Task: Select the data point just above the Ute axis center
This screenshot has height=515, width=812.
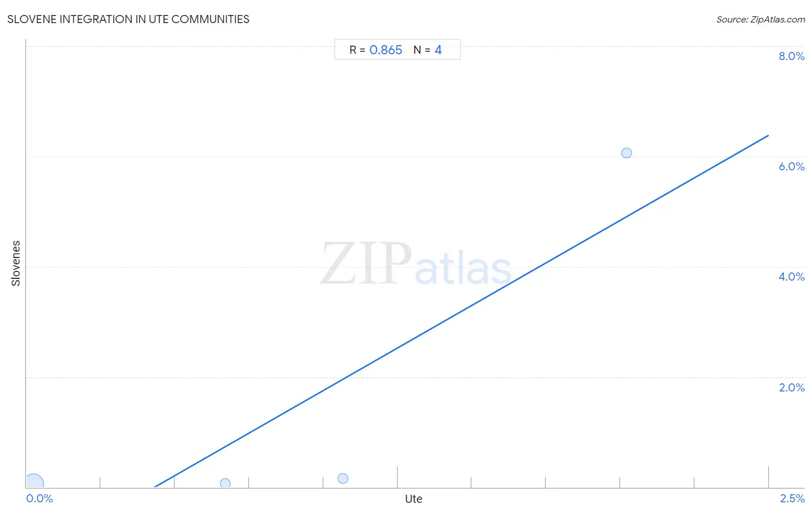Action: (x=343, y=478)
